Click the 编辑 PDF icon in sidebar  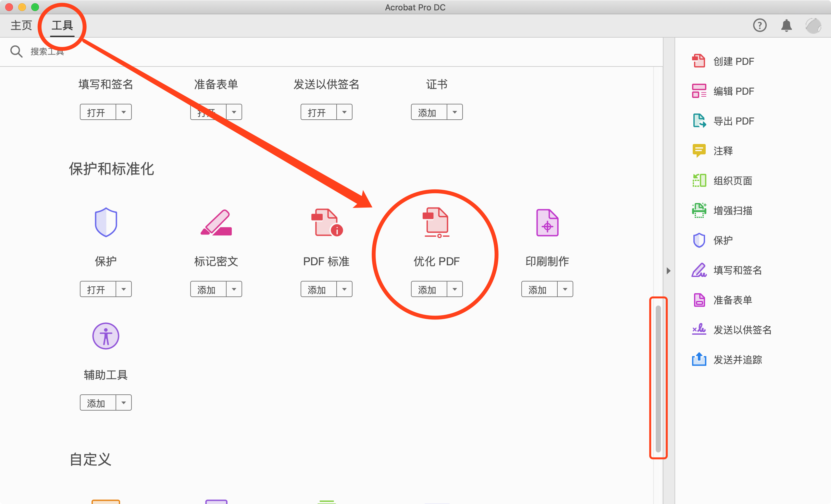[x=699, y=91]
